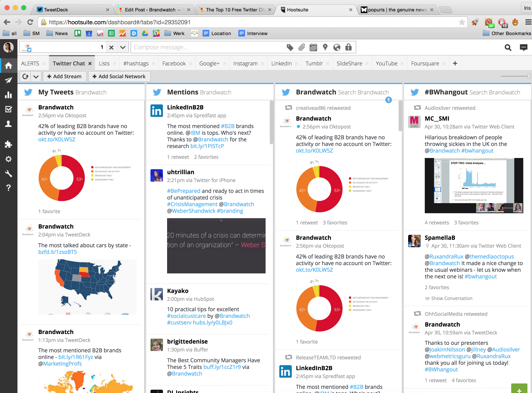Open the Help question mark icon
Screen dimensions: 532x393
(9, 188)
